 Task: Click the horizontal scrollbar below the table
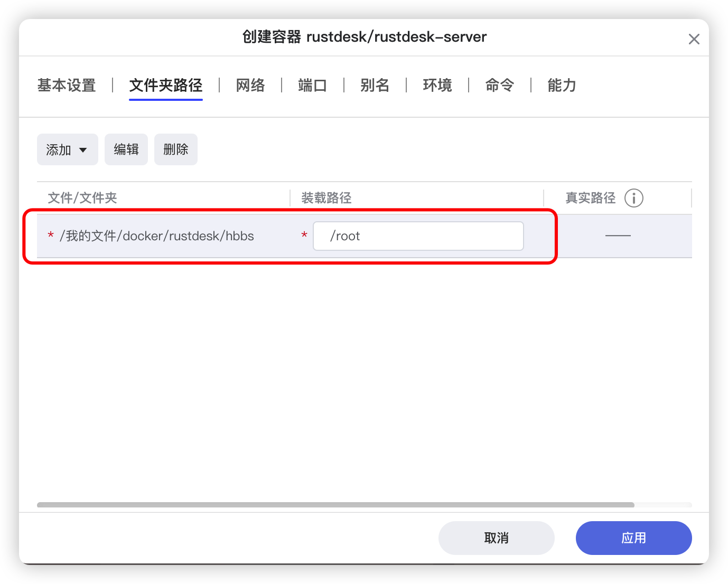point(335,505)
